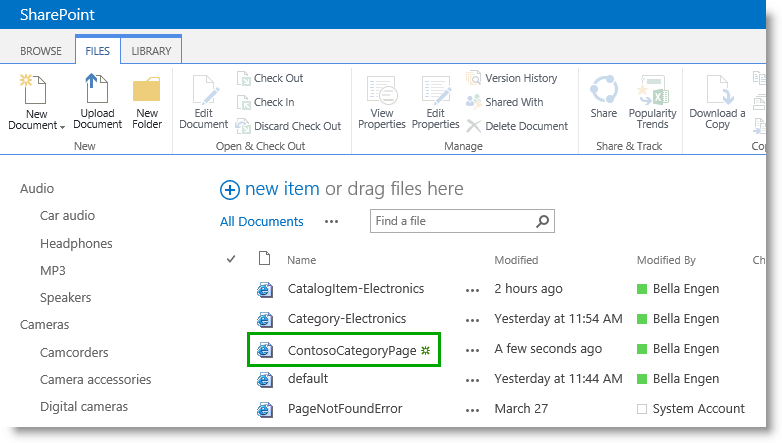Open the default file
This screenshot has height=443, width=782.
point(308,379)
